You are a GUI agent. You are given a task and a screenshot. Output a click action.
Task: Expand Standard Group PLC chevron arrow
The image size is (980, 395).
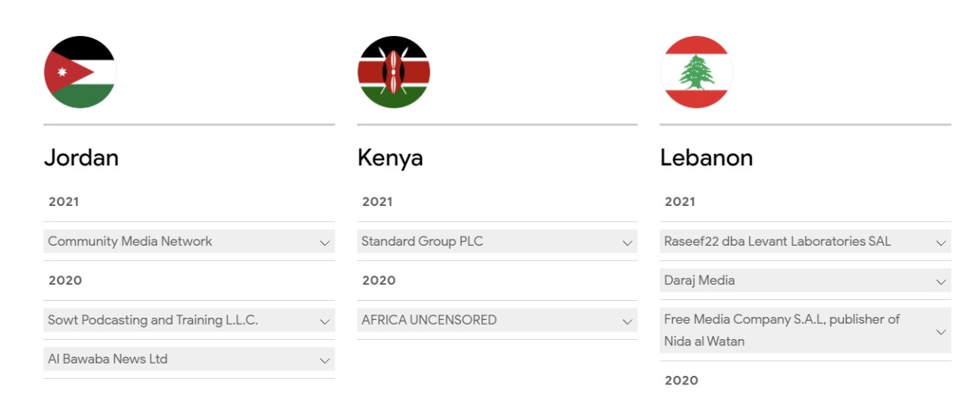pos(627,243)
